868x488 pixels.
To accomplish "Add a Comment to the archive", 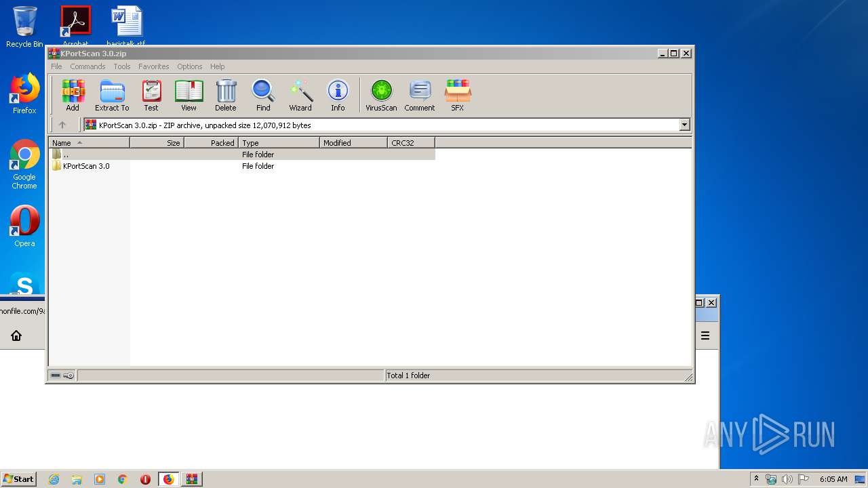I will coord(420,96).
